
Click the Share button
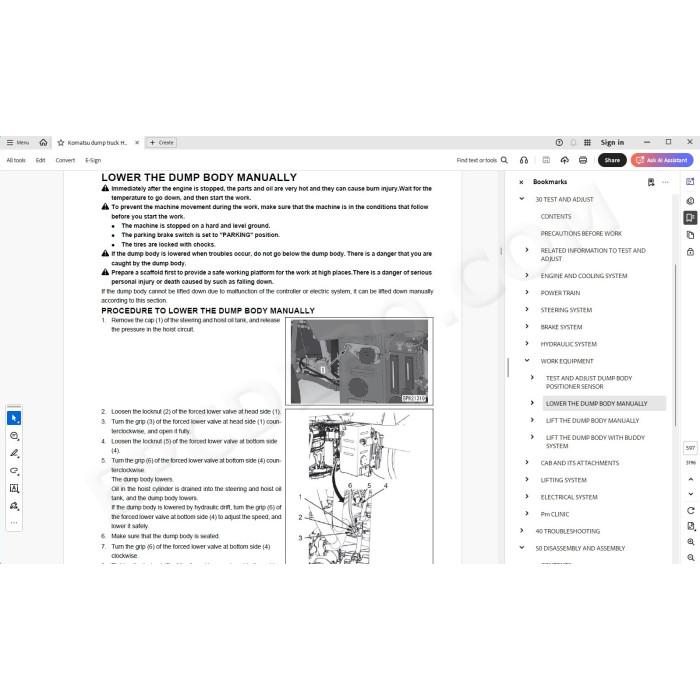click(x=612, y=160)
